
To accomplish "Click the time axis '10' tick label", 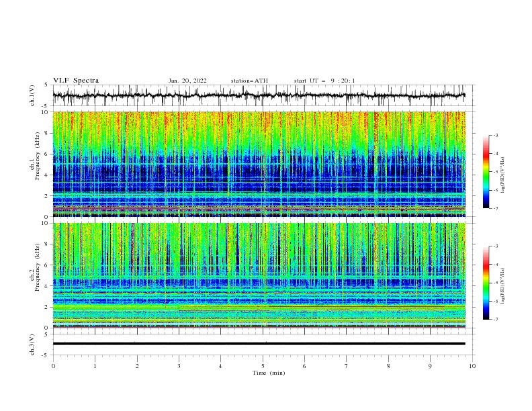I will click(x=472, y=366).
